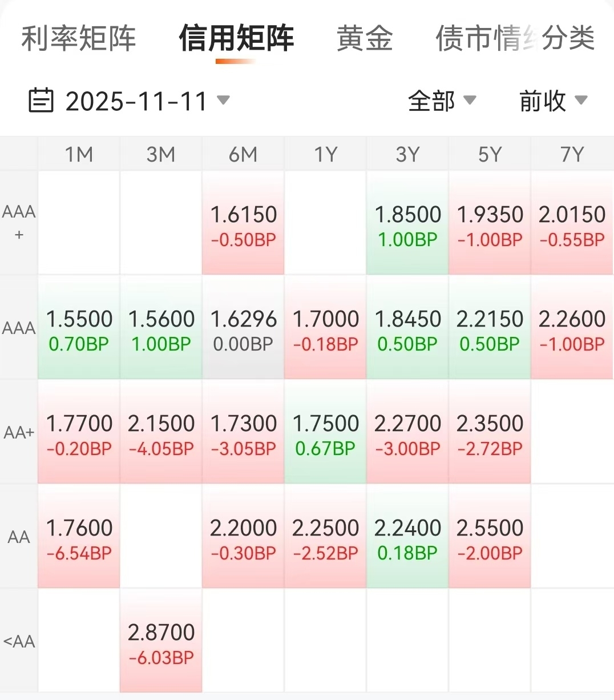Tap the AAA+ 7Y cell showing 2.0150

pos(572,224)
